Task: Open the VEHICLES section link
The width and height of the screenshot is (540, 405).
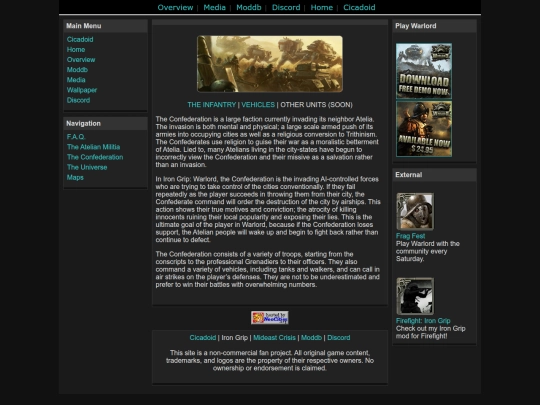Action: pyautogui.click(x=258, y=105)
